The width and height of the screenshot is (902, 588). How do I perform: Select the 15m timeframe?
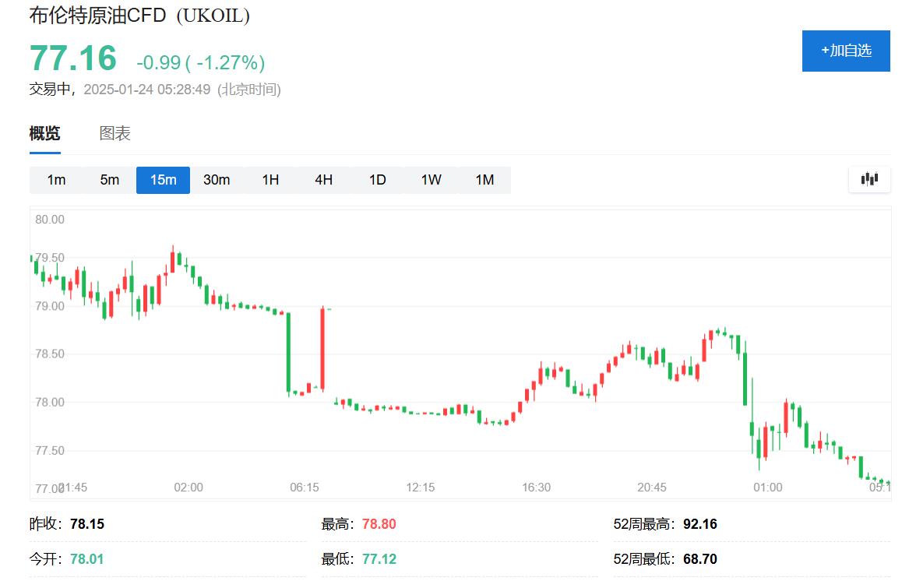coord(163,180)
